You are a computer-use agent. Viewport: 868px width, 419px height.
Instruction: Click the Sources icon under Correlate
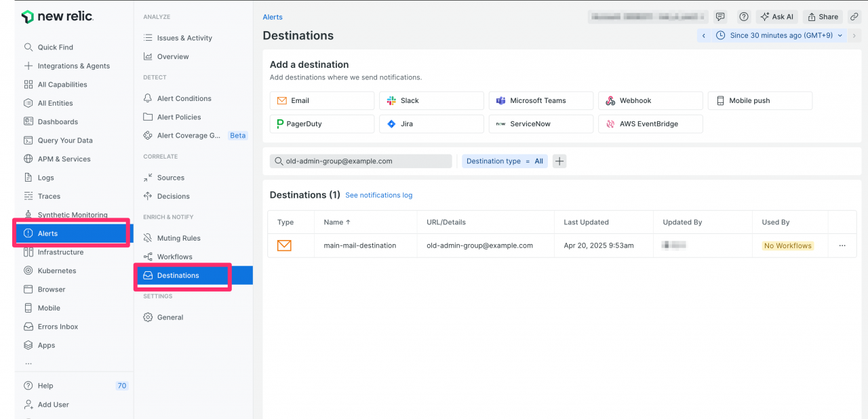(148, 178)
